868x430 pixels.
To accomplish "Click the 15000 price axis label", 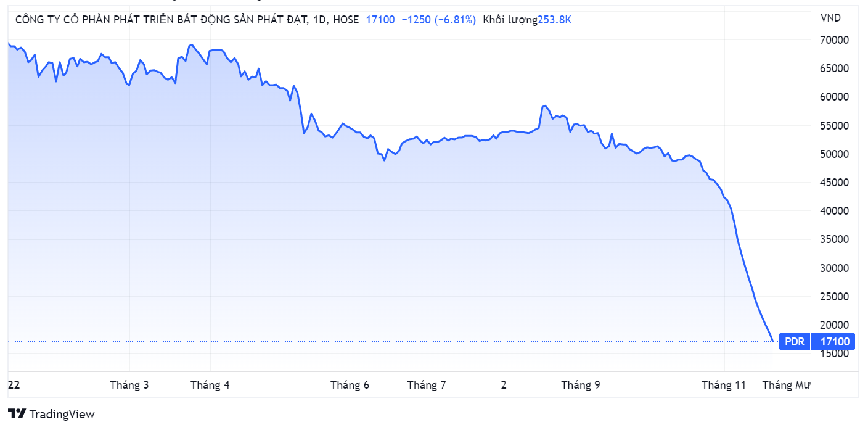I will tap(835, 354).
